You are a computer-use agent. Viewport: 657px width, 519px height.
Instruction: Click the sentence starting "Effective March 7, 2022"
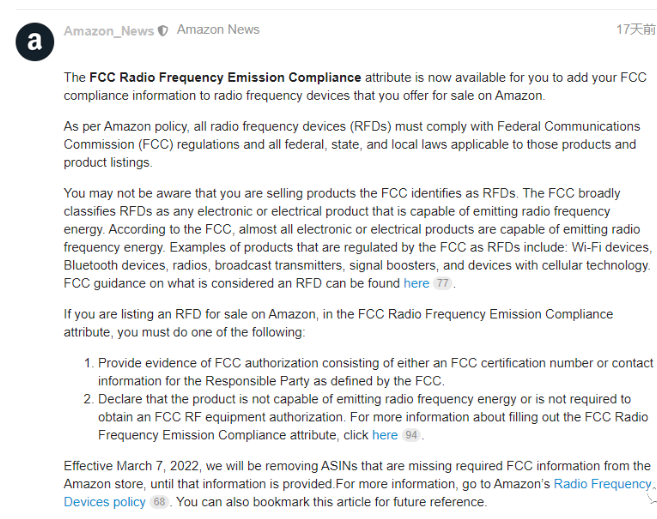pyautogui.click(x=357, y=475)
